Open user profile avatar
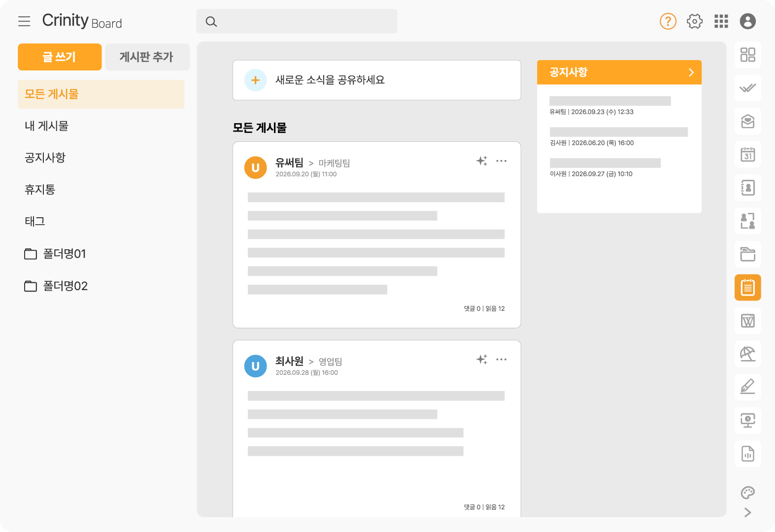 click(748, 21)
